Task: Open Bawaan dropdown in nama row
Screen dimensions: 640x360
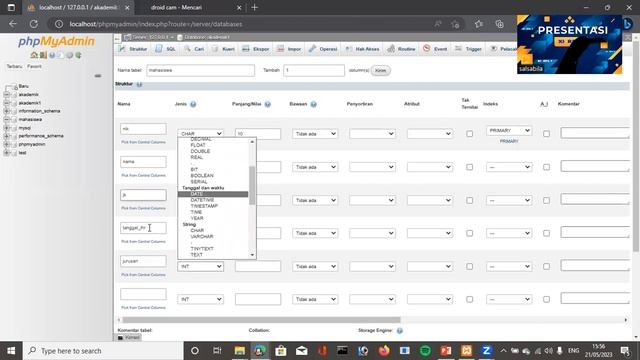Action: point(315,167)
